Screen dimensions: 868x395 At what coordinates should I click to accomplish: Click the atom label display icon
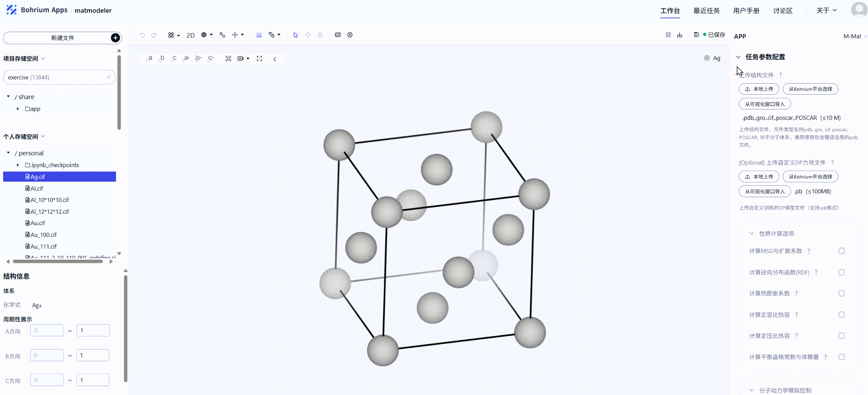(338, 35)
